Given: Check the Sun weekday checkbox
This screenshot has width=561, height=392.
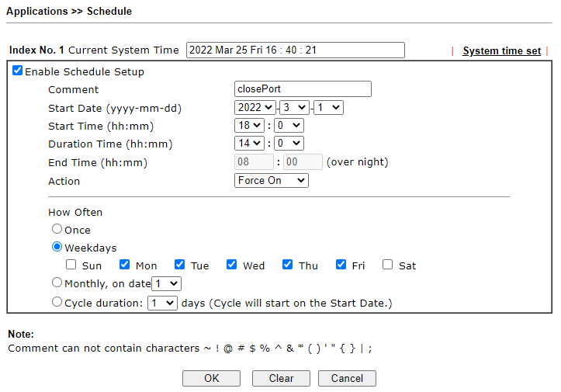Looking at the screenshot, I should click(71, 265).
